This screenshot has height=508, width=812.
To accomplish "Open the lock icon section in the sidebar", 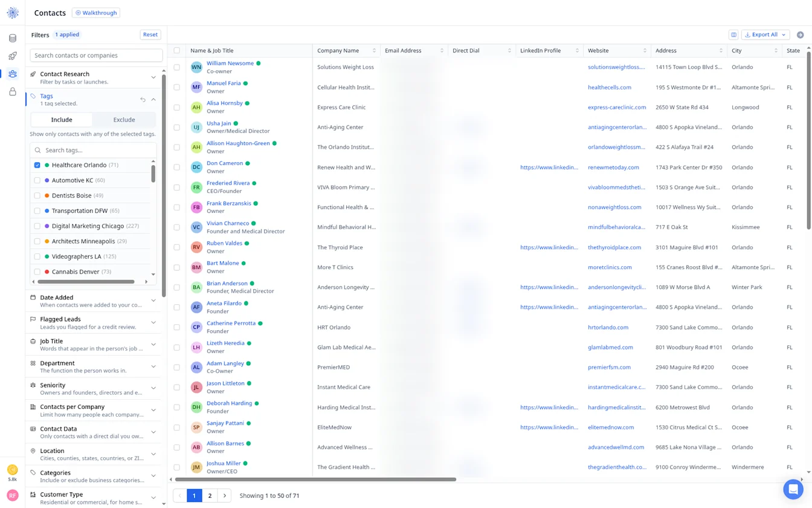I will 13,92.
